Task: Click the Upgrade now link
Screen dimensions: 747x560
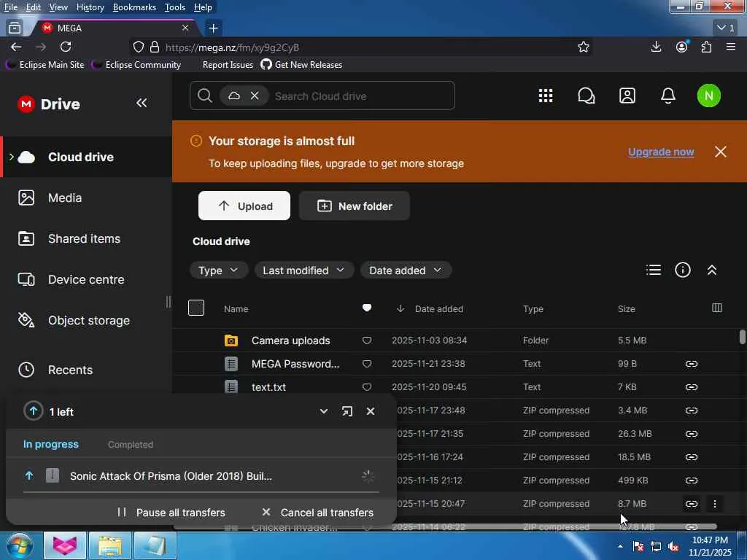Action: (661, 152)
